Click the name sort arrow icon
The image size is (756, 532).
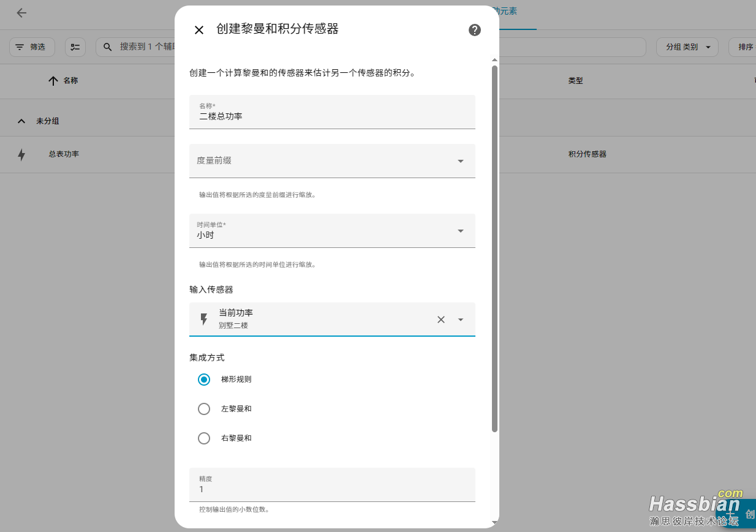53,81
